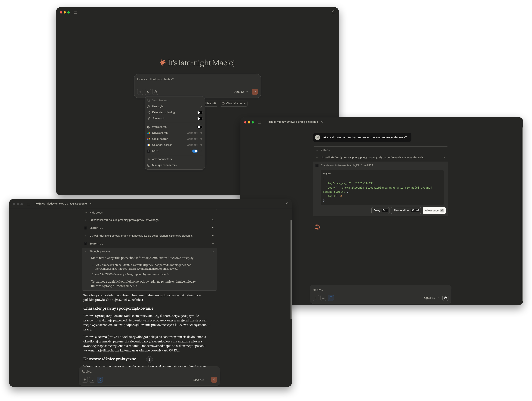The width and height of the screenshot is (532, 401).
Task: Click the share icon on the conversation window
Action: [287, 204]
